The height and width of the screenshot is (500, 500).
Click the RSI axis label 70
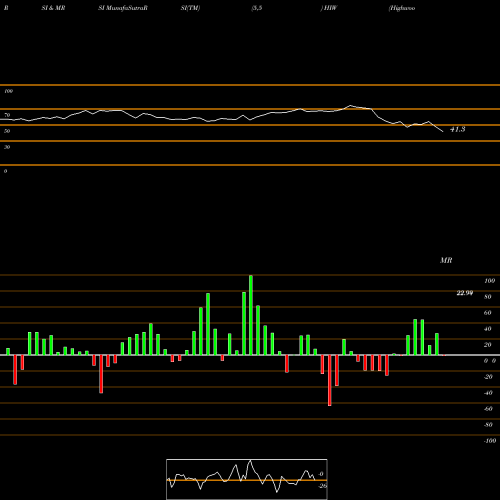click(7, 115)
